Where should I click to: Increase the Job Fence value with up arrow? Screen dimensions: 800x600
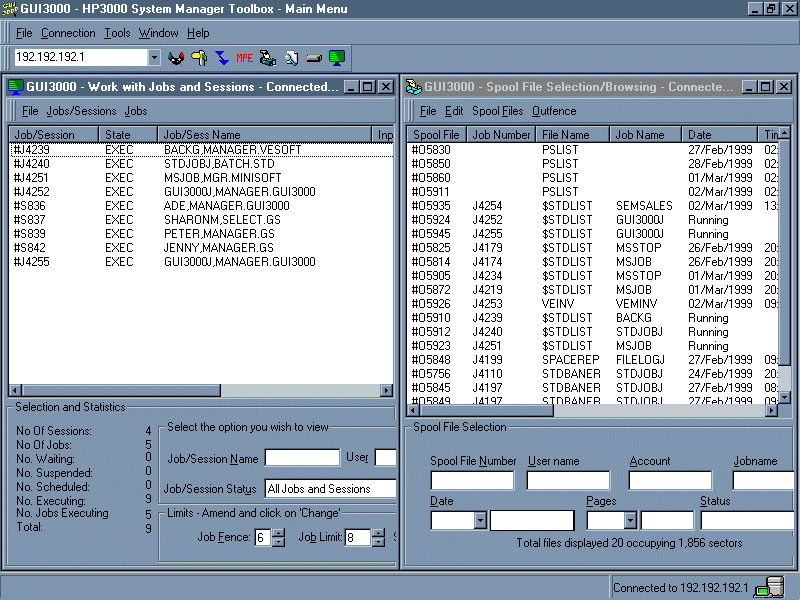point(278,533)
